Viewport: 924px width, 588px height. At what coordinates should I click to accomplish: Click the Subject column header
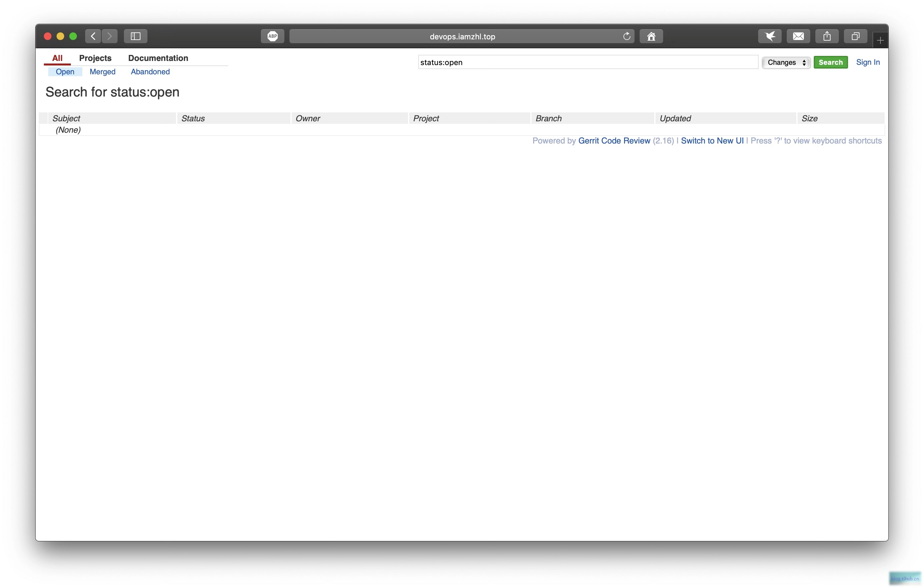coord(112,118)
